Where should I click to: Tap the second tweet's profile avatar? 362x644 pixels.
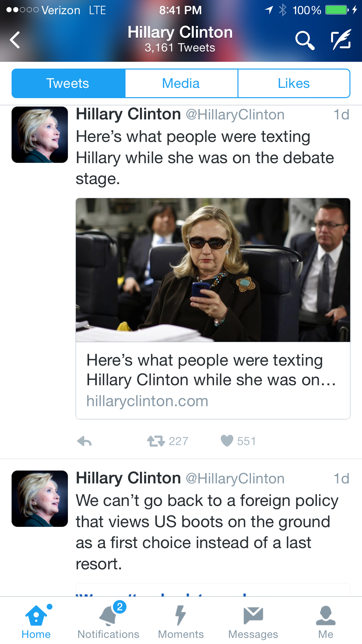pos(40,499)
